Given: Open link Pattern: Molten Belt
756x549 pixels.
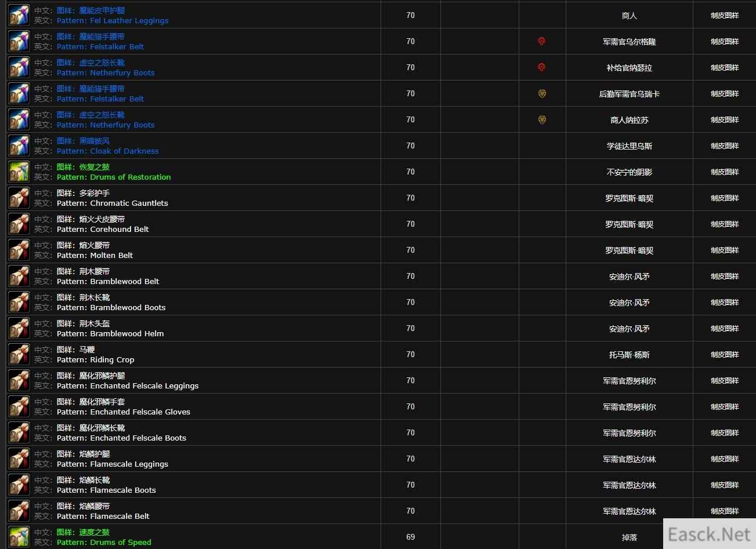Looking at the screenshot, I should (95, 255).
